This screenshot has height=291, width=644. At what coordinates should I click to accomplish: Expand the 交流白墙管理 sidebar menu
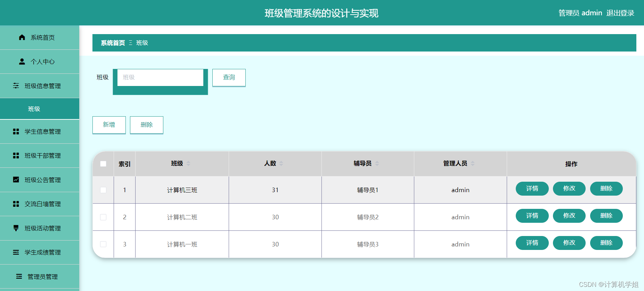(x=40, y=204)
